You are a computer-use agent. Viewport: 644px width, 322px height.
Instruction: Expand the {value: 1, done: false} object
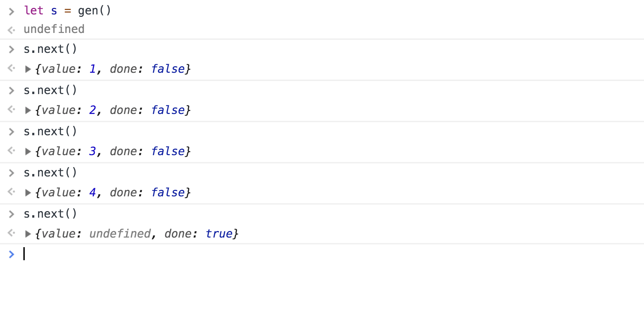pyautogui.click(x=28, y=69)
